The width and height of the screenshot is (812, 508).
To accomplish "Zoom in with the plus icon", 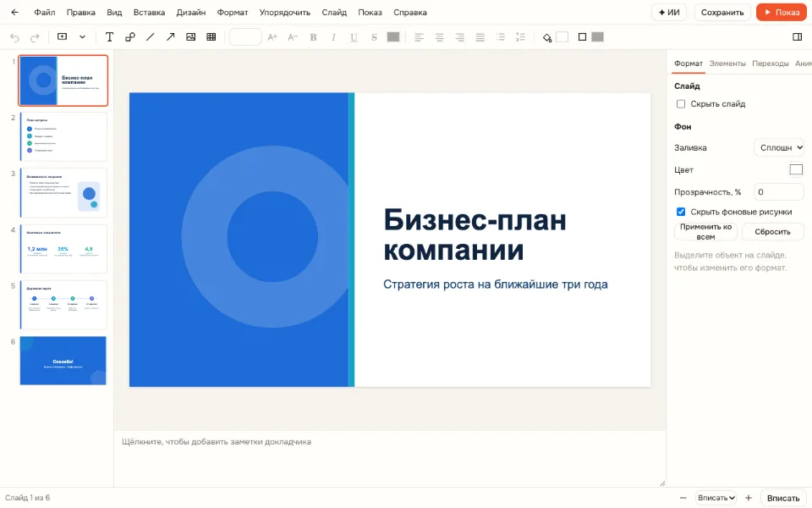I will [749, 498].
